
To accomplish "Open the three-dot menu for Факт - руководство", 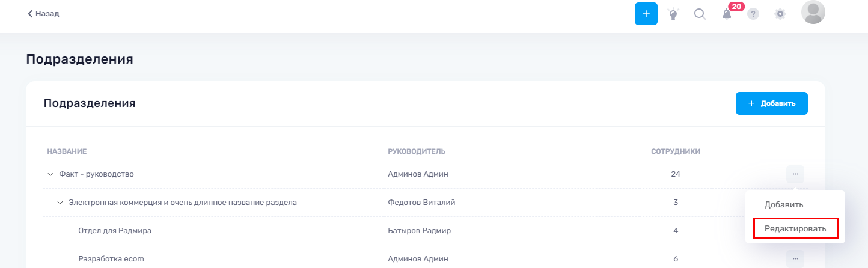I will pos(795,174).
